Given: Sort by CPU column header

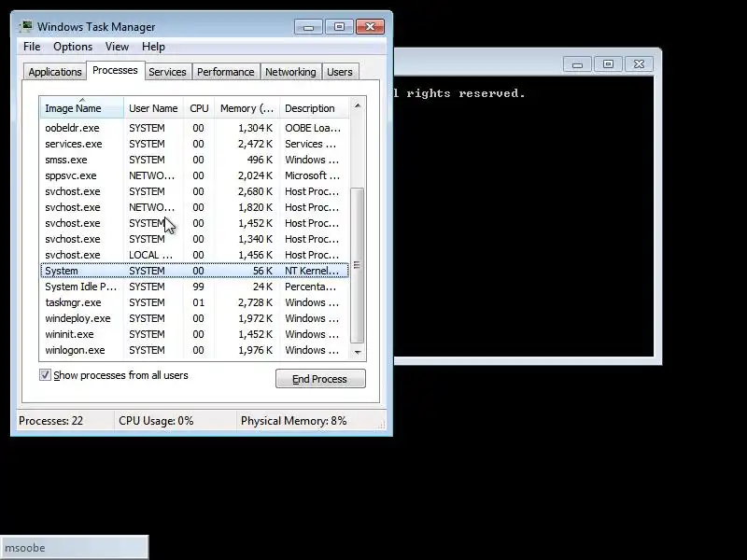Looking at the screenshot, I should pyautogui.click(x=199, y=108).
